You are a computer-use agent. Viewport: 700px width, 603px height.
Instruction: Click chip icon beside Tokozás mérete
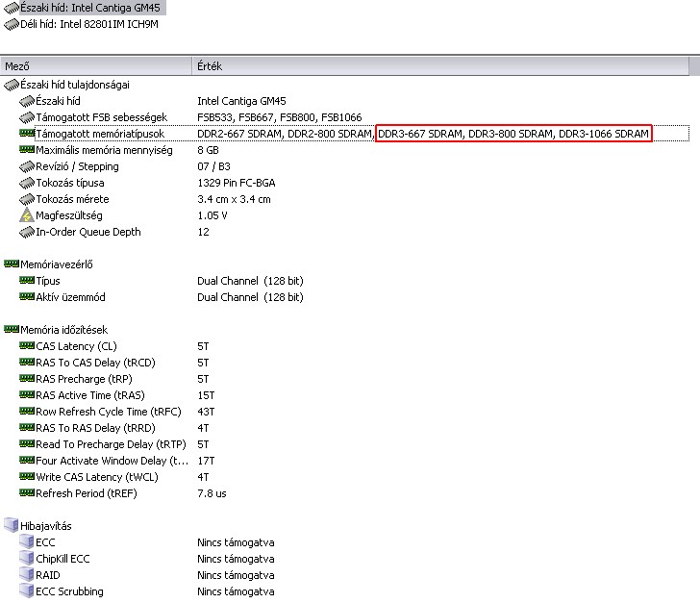(x=27, y=199)
